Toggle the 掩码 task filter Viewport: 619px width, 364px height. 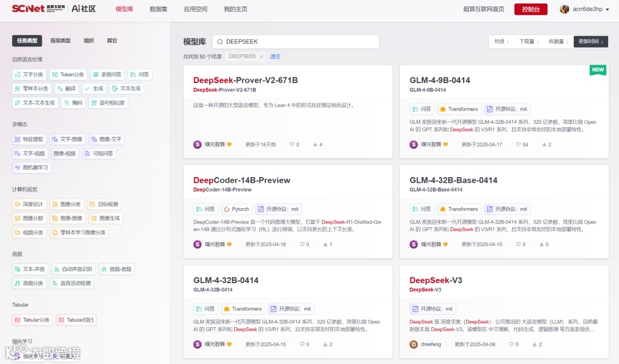click(73, 103)
